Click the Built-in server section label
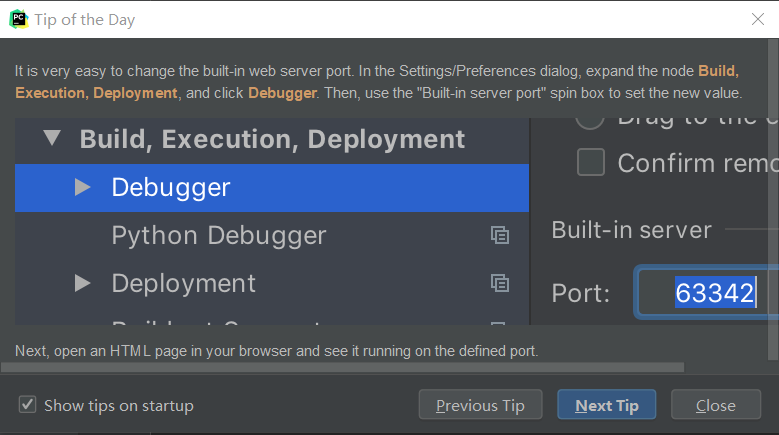Viewport: 779px width, 435px height. tap(631, 230)
